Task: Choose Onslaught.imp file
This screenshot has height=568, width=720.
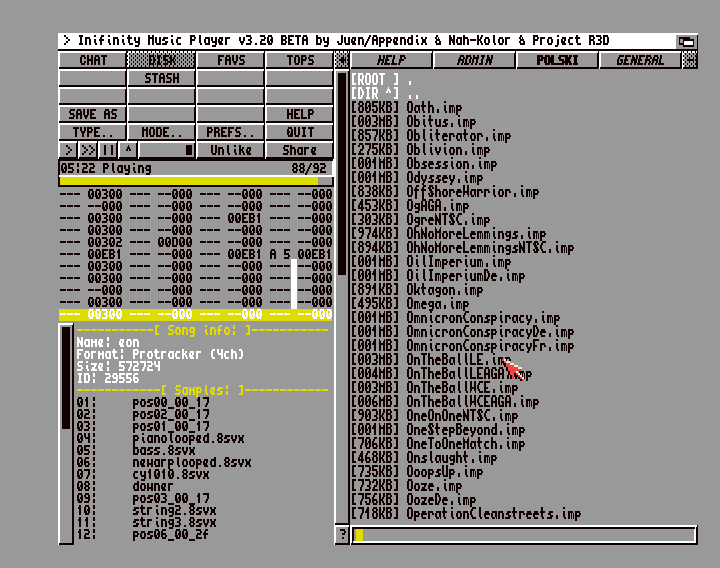Action: coord(424,458)
